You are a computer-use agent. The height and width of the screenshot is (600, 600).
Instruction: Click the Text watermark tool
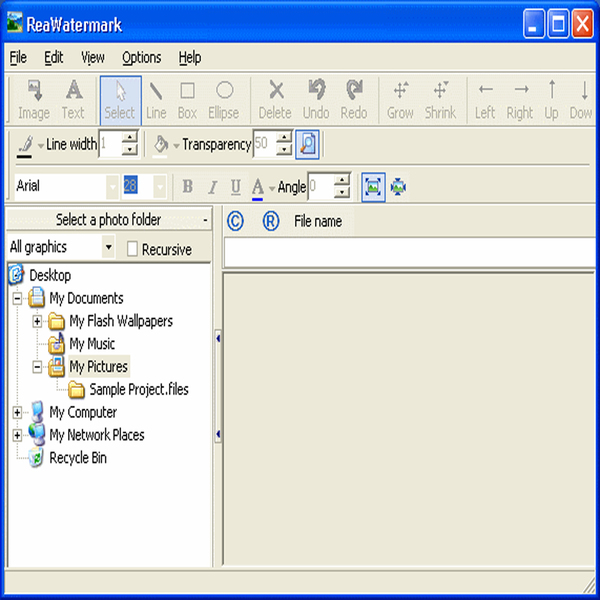point(73,100)
